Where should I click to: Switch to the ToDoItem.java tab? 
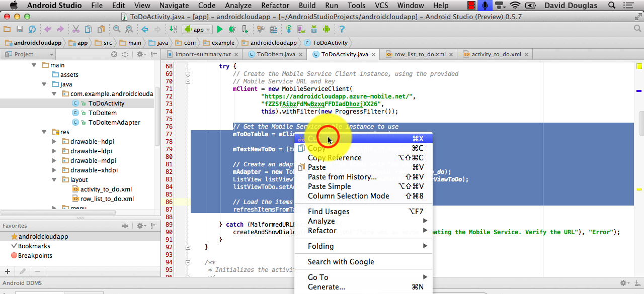coord(275,54)
